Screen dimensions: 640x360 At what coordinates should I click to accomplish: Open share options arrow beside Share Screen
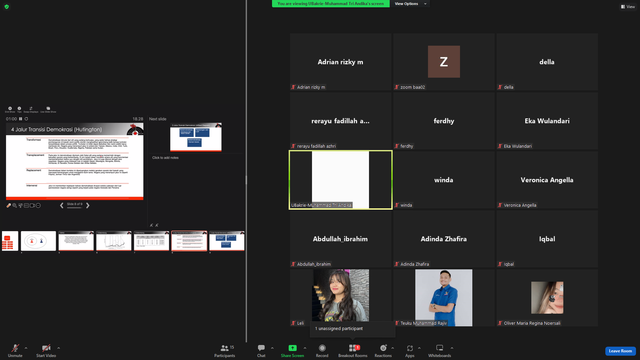tap(304, 348)
